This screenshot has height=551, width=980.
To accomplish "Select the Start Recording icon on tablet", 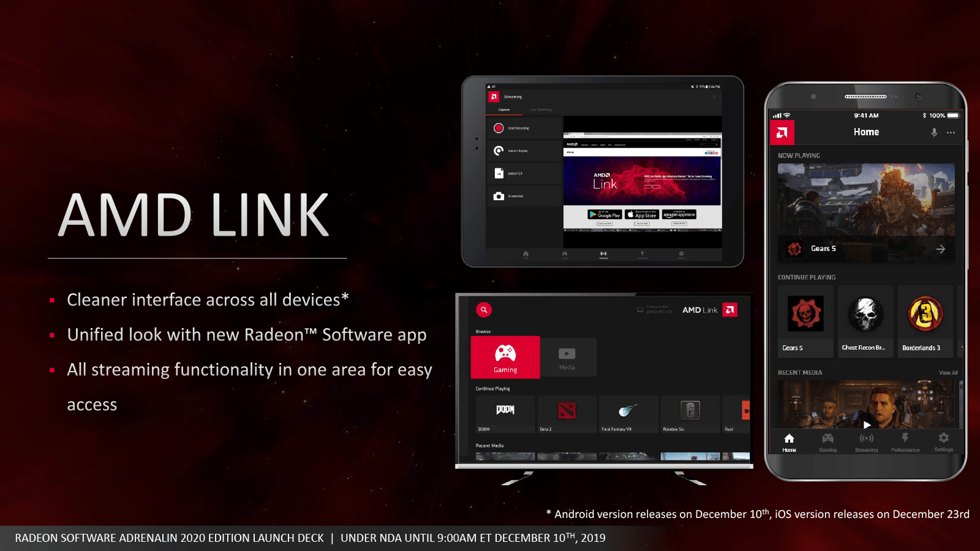I will pyautogui.click(x=499, y=128).
